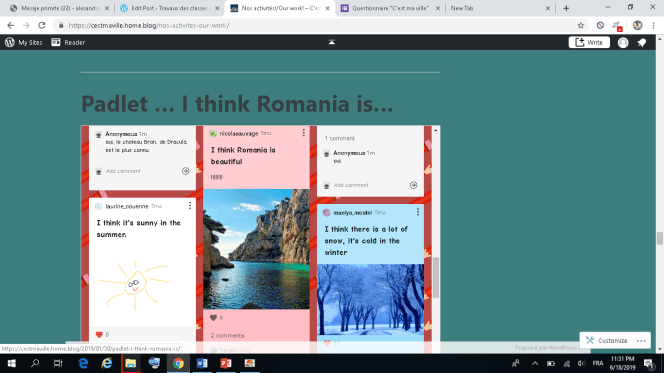Screen dimensions: 664x373
Task: Open volume control in system tray
Action: click(x=582, y=363)
